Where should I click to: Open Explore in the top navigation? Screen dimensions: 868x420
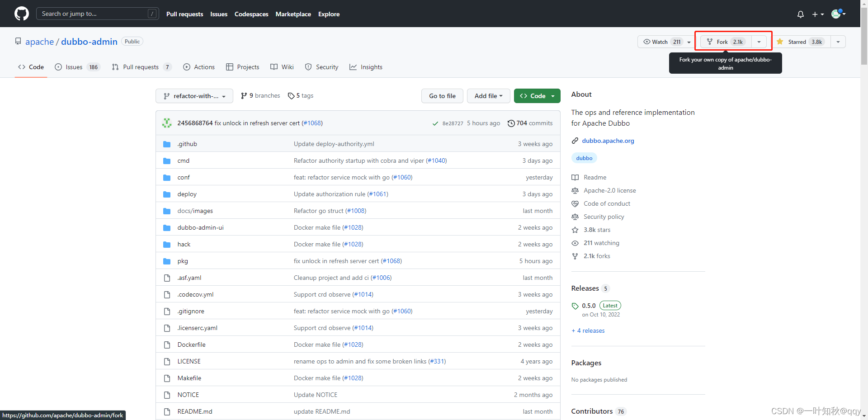(329, 14)
